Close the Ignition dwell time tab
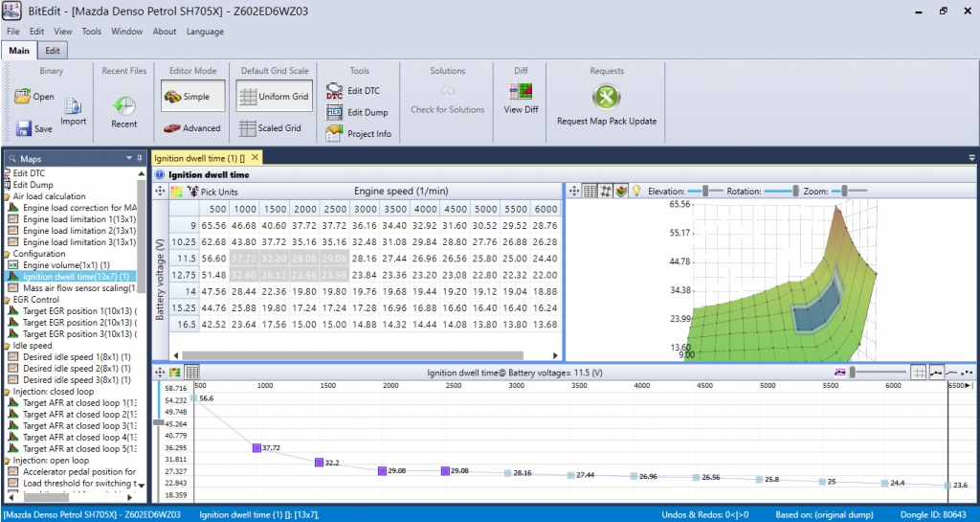This screenshot has width=980, height=522. tap(255, 158)
